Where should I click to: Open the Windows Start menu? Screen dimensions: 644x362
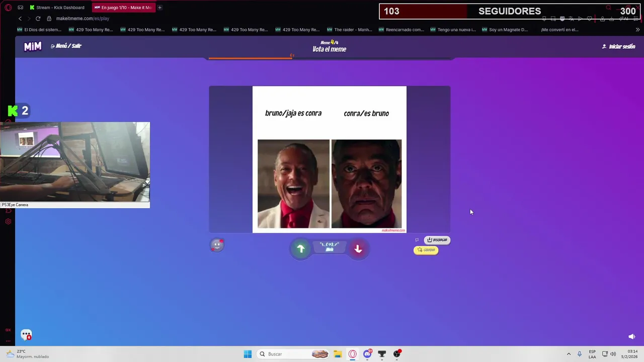pyautogui.click(x=248, y=354)
